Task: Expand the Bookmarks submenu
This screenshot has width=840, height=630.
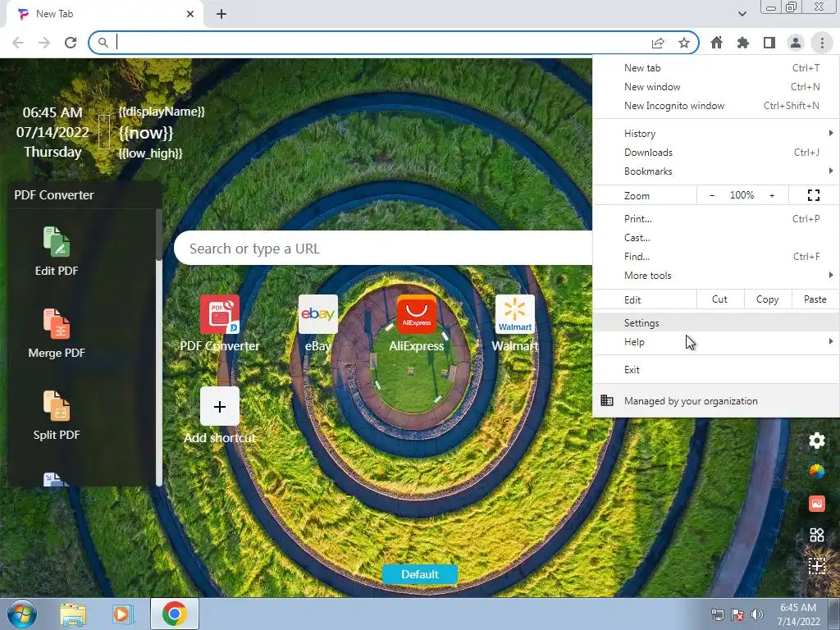Action: (715, 171)
